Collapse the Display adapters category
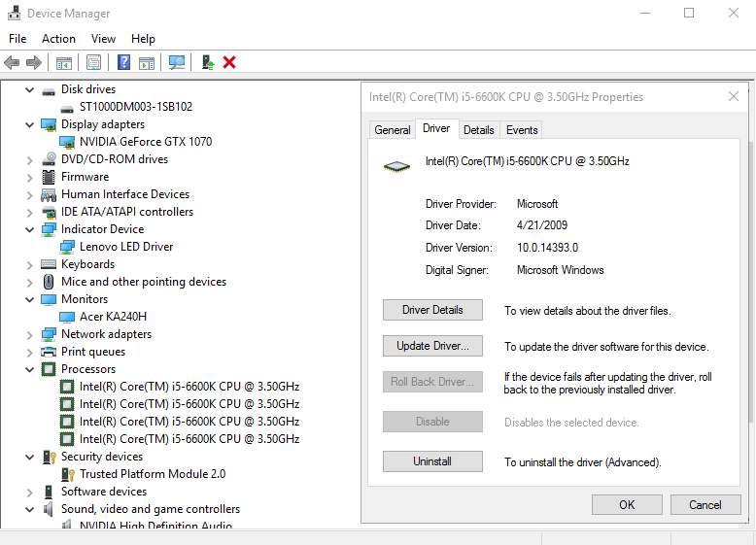Screen dimensions: 756x545 30,124
